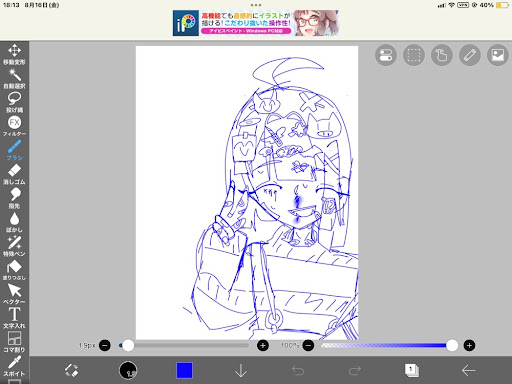Image resolution: width=512 pixels, height=384 pixels.
Task: Select the Magic Wand (自動選択) tool
Action: 14,79
